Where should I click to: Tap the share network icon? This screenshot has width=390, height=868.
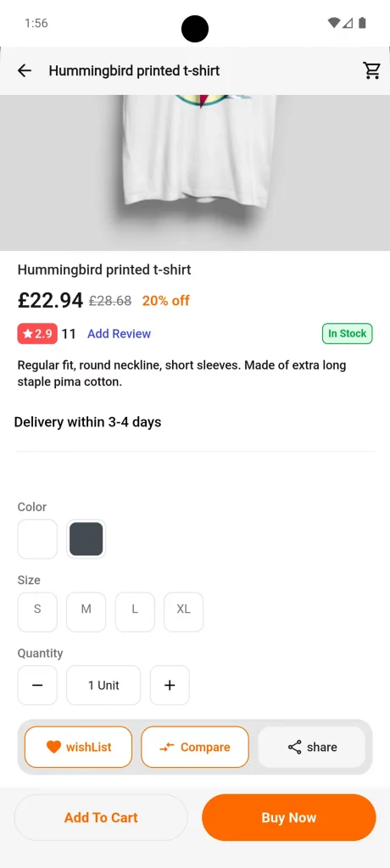click(295, 747)
